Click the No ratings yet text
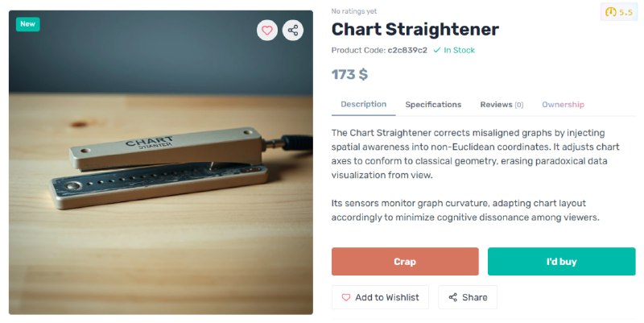Viewport: 644px width, 323px height. click(354, 11)
